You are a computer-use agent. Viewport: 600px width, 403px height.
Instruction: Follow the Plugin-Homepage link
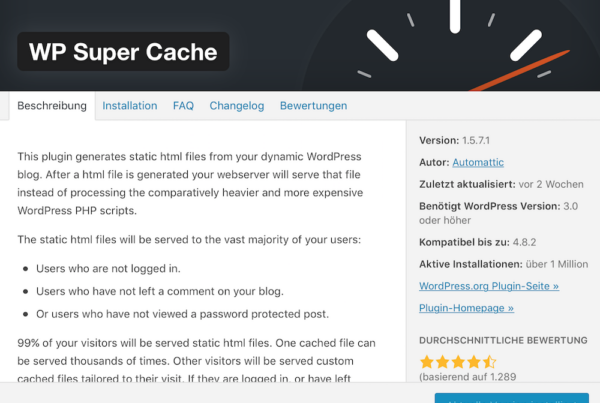(x=465, y=309)
